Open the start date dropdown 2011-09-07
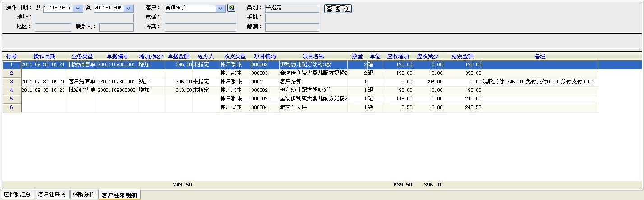644x200 pixels. (x=78, y=9)
